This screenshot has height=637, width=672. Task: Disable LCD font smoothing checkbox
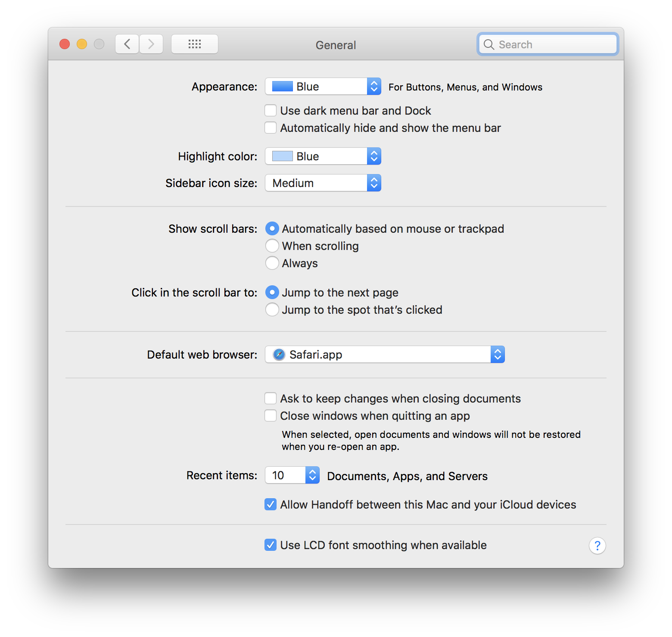tap(271, 545)
